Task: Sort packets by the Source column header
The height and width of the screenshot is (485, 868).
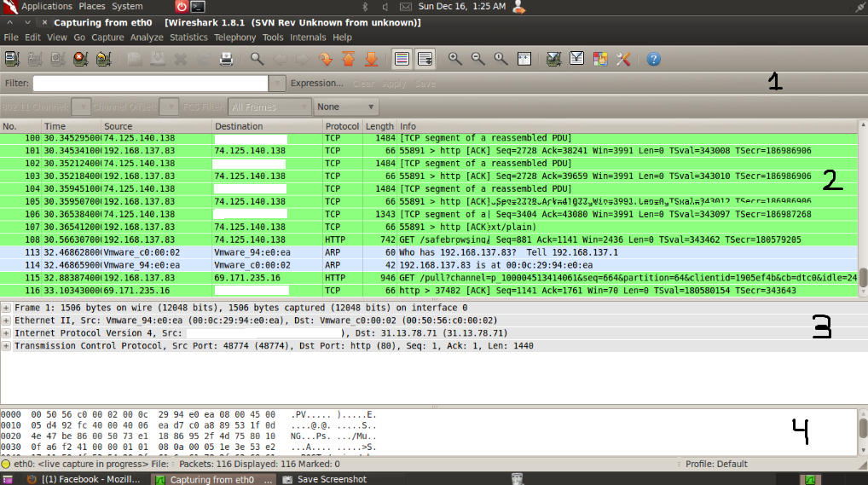Action: click(157, 126)
